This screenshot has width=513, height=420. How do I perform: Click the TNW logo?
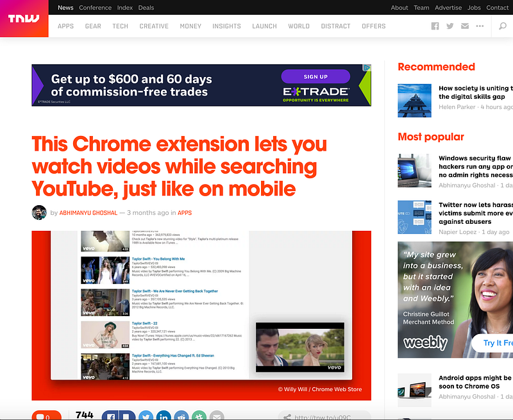coord(24,19)
